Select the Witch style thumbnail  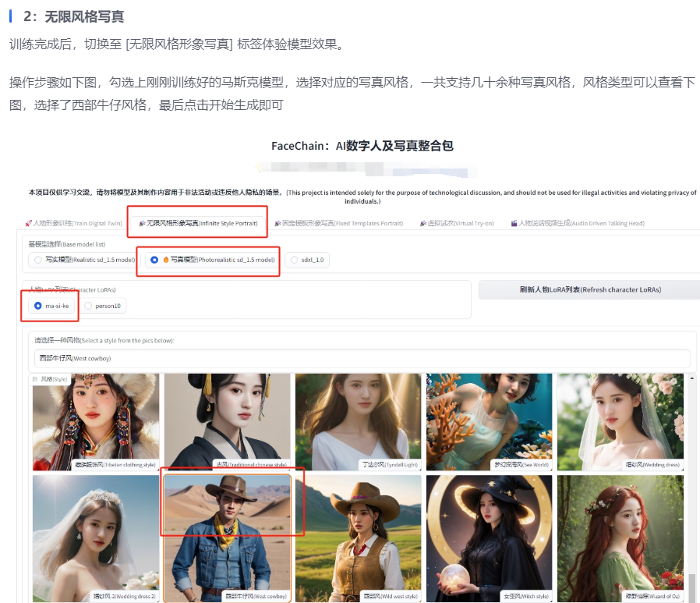[x=489, y=538]
